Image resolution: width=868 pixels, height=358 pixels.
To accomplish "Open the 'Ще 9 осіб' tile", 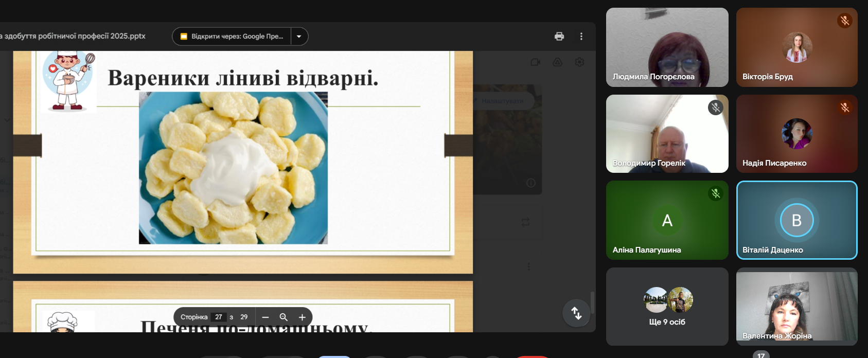I will (667, 307).
